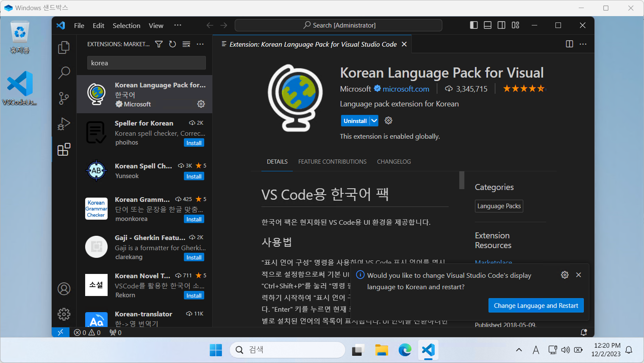Open the Explorer view in activity bar

click(64, 47)
